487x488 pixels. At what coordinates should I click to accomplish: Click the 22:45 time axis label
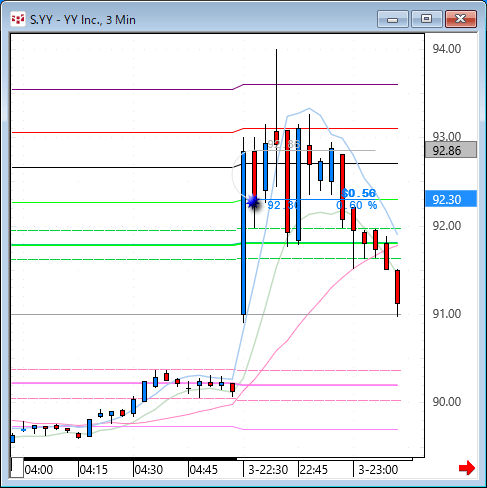click(x=314, y=470)
